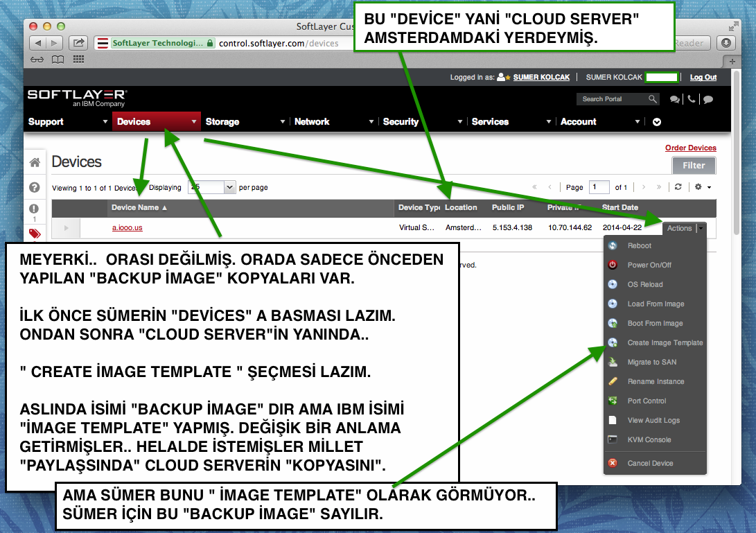Click the Safari Reader button
This screenshot has height=533, width=756.
point(689,43)
